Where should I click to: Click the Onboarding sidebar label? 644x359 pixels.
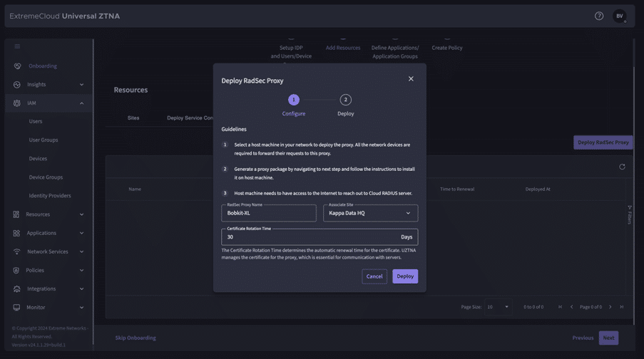click(43, 66)
